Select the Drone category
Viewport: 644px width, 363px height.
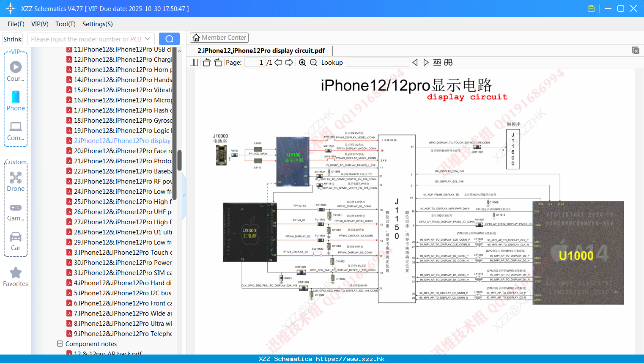click(x=16, y=181)
